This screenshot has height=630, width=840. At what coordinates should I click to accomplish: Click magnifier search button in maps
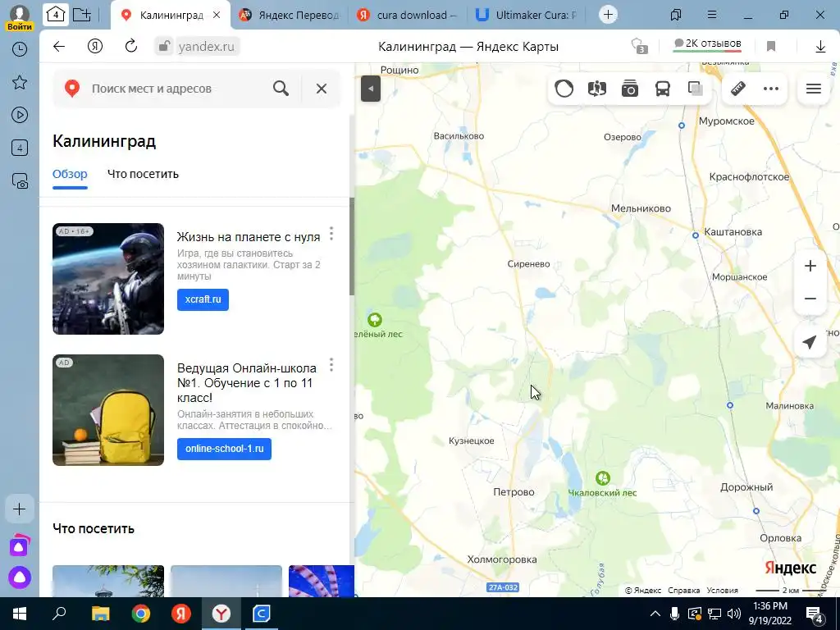(x=281, y=89)
